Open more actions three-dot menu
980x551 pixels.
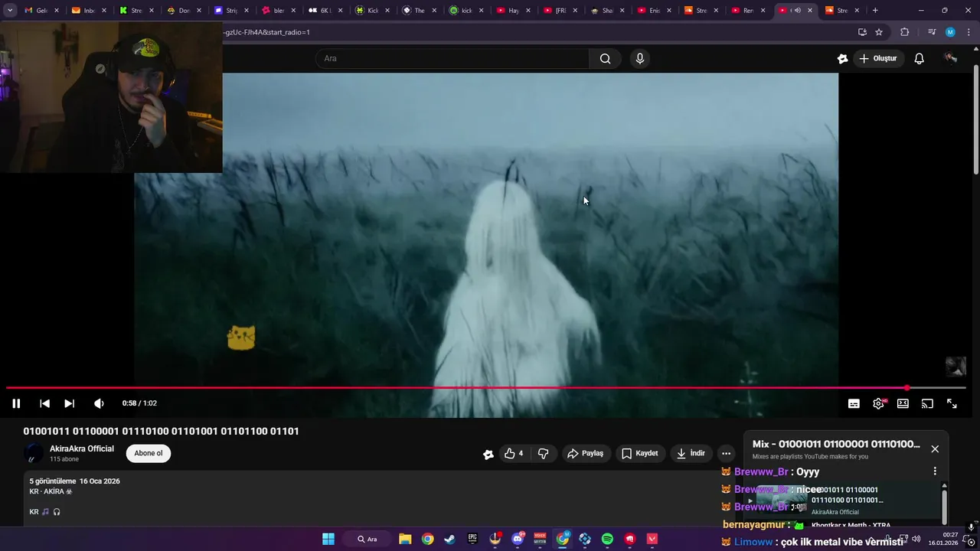(726, 453)
